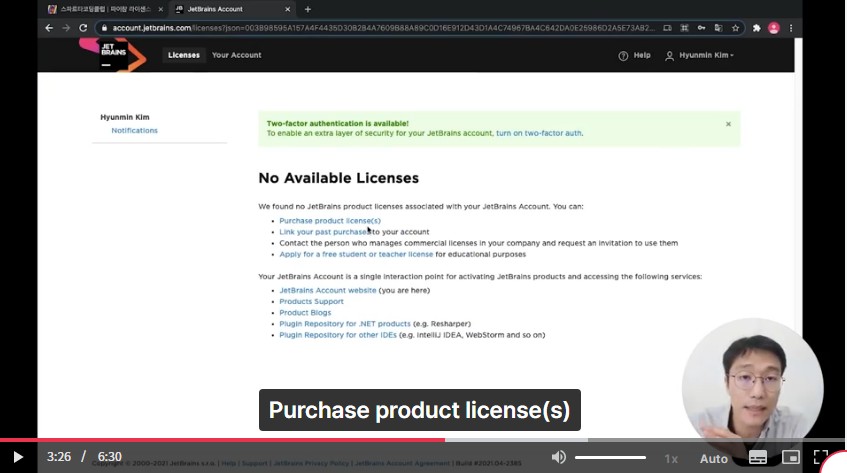
Task: Open the translate page icon
Action: coord(718,28)
